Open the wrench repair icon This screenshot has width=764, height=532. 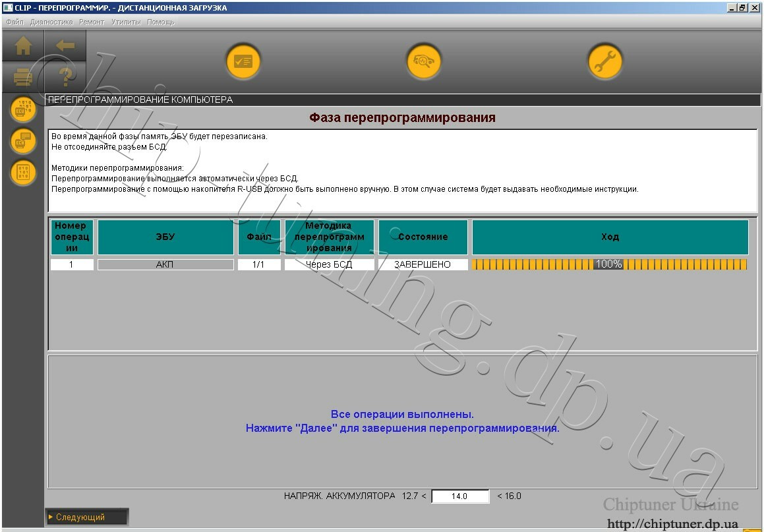[605, 61]
